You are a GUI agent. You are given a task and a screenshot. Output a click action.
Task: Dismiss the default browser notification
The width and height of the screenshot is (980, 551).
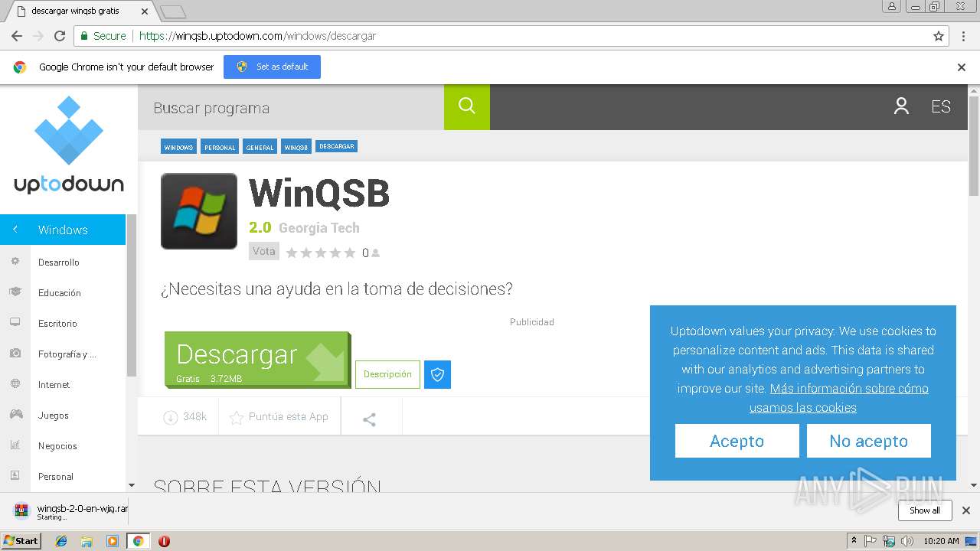(x=962, y=67)
